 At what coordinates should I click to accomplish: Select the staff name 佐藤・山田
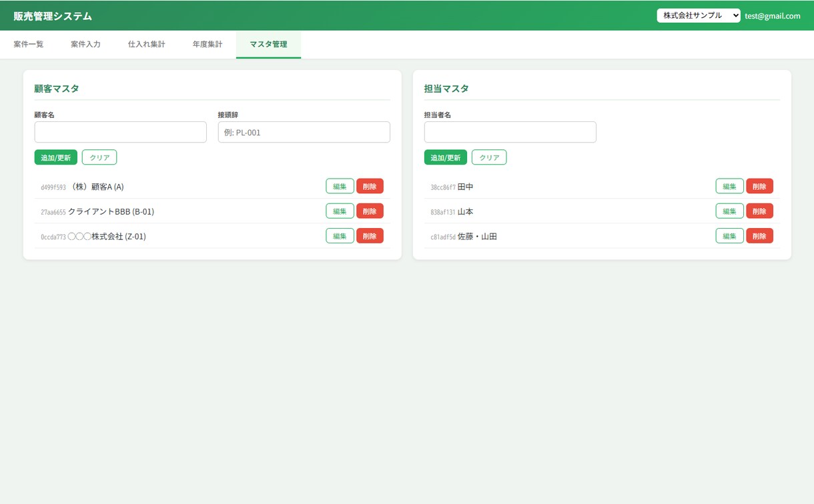[478, 237]
